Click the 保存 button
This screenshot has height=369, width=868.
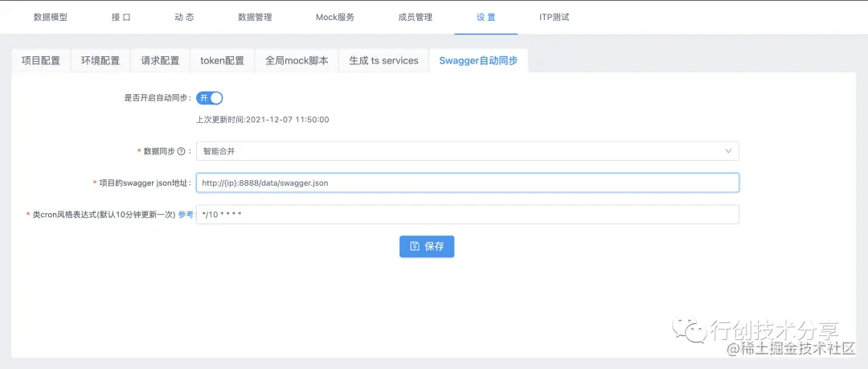click(427, 247)
